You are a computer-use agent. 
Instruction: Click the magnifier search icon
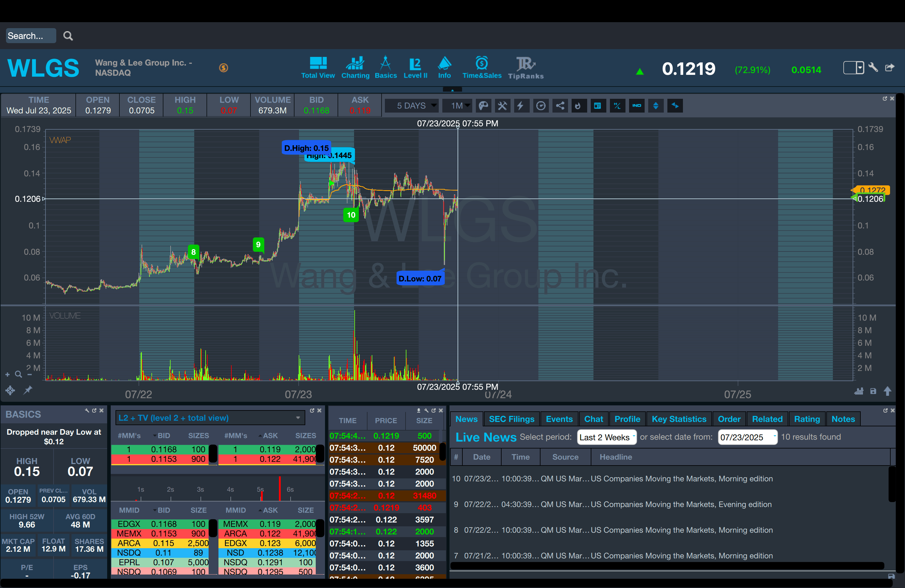(68, 36)
